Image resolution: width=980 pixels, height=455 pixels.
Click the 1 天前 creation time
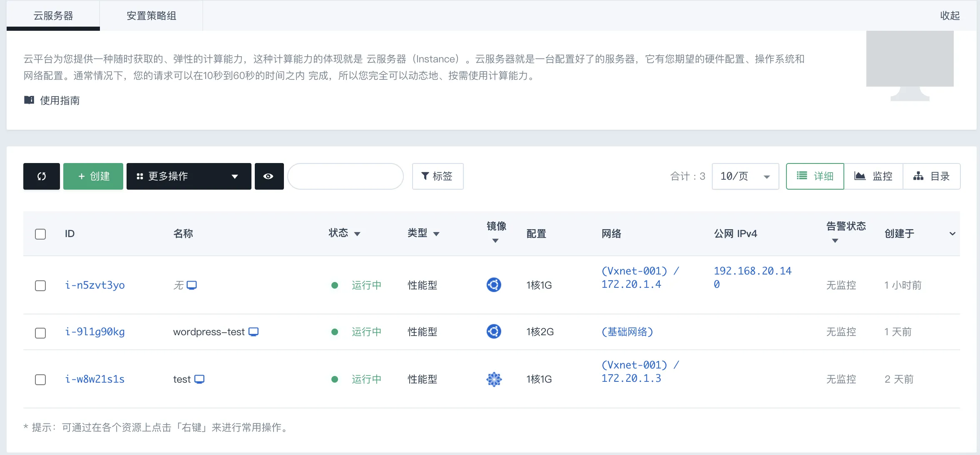point(898,332)
